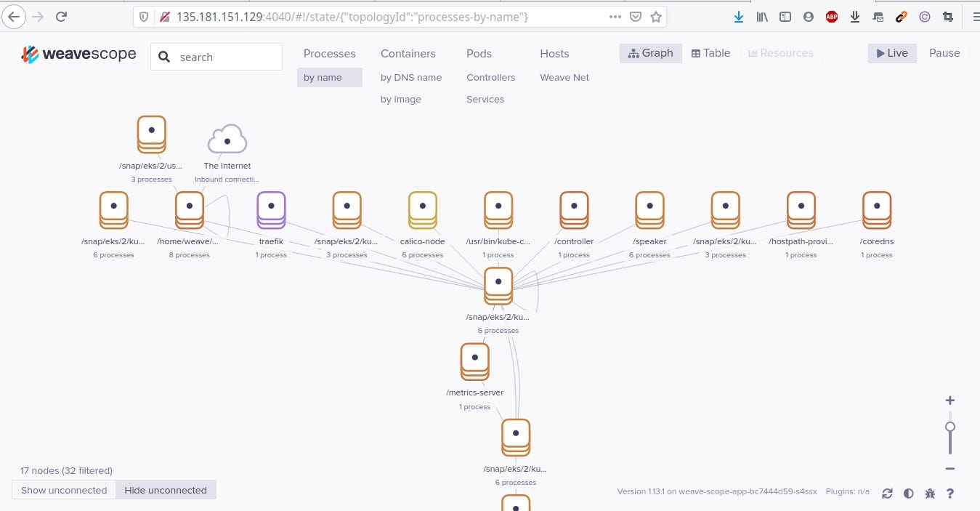Viewport: 980px width, 511px height.
Task: Reload the page with browser refresh icon
Action: (x=62, y=16)
